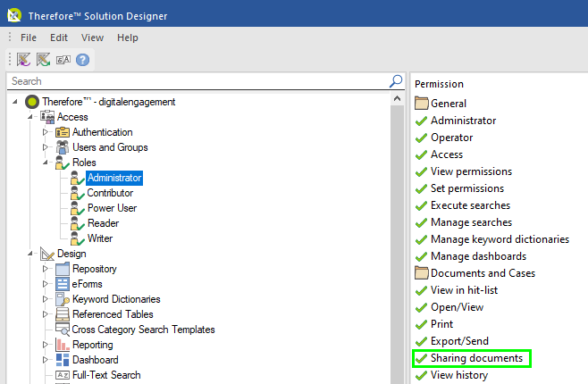Open the translation tool icon in toolbar
The width and height of the screenshot is (588, 384).
(x=63, y=60)
